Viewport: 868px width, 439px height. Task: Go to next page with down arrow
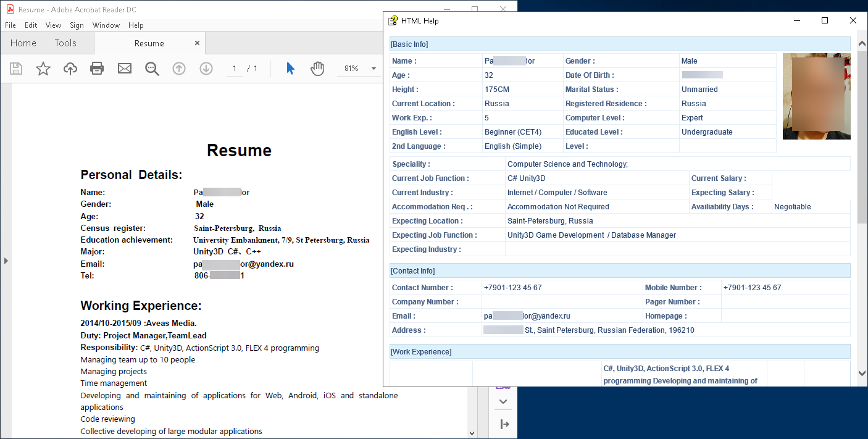click(206, 69)
